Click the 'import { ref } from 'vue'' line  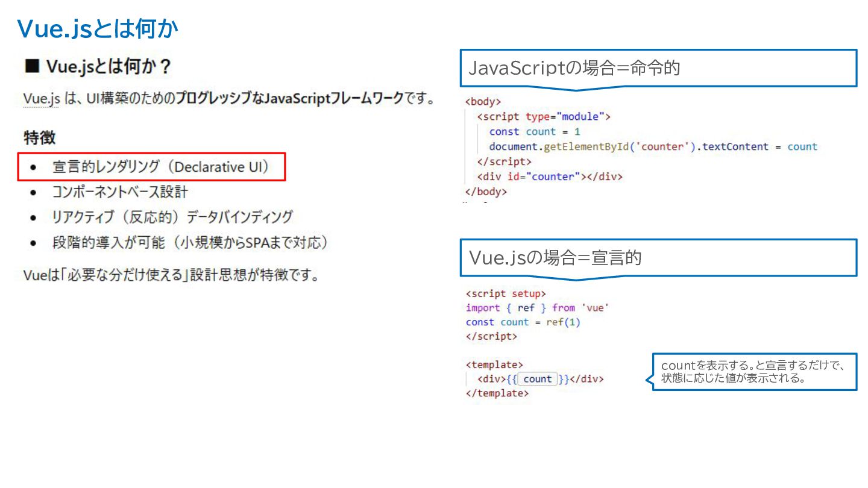(x=538, y=308)
